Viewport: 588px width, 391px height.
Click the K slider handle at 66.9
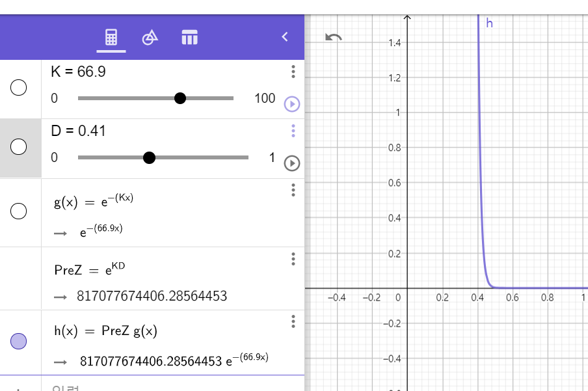180,98
